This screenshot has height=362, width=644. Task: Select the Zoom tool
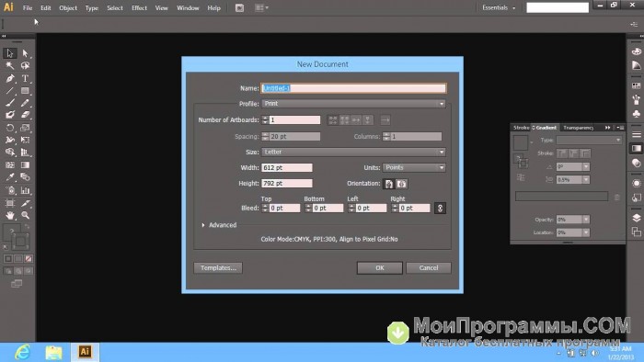[25, 215]
